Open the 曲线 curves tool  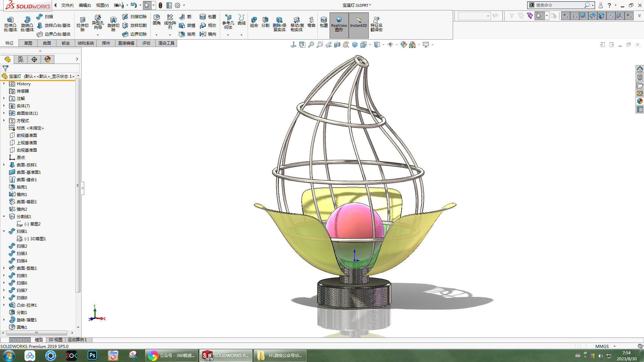242,20
